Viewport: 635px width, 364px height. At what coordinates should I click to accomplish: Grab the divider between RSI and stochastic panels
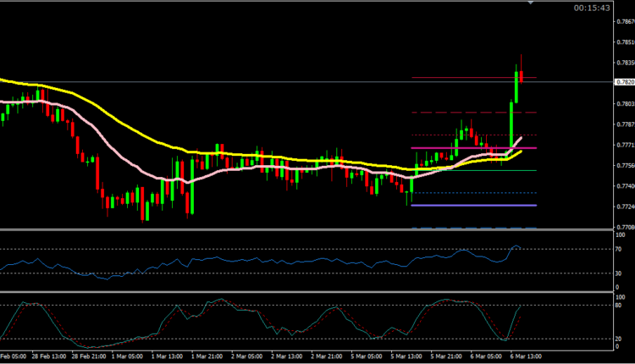pos(305,292)
